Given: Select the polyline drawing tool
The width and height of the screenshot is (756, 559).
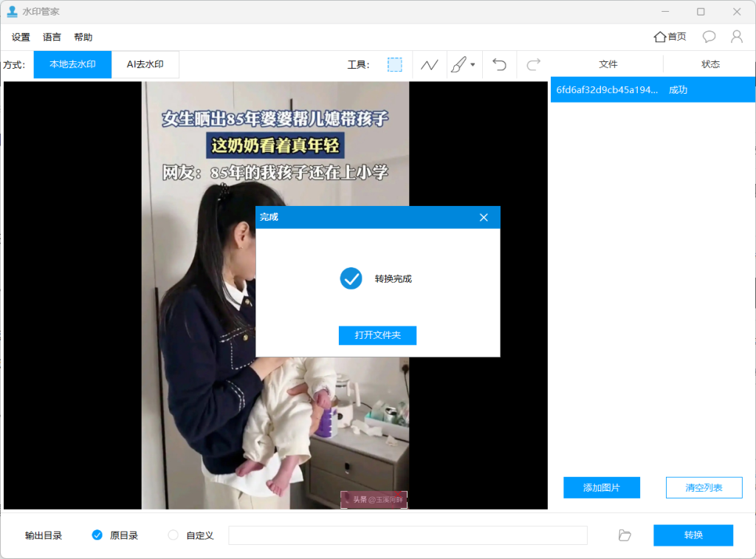Looking at the screenshot, I should [x=430, y=65].
